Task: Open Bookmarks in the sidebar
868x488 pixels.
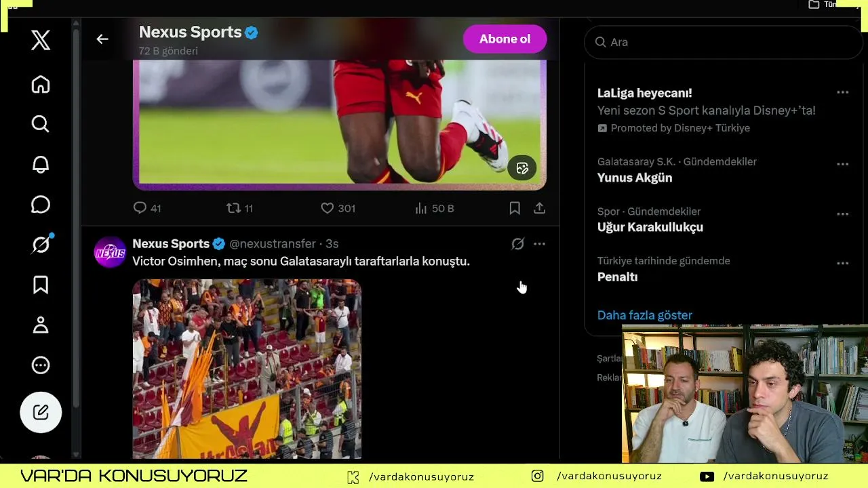Action: point(41,285)
